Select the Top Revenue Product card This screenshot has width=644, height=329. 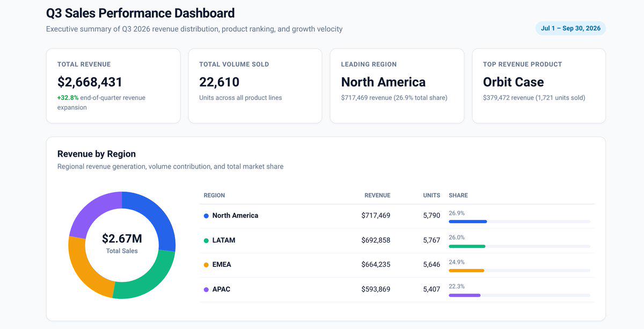539,86
